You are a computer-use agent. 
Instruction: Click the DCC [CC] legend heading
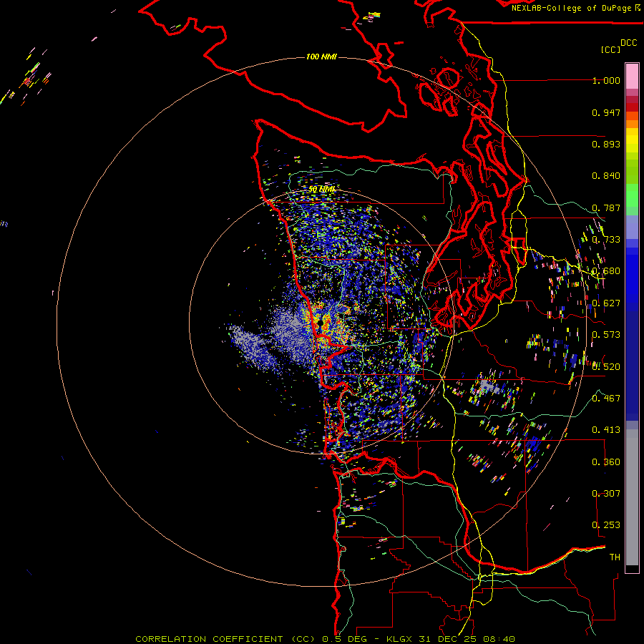click(618, 46)
